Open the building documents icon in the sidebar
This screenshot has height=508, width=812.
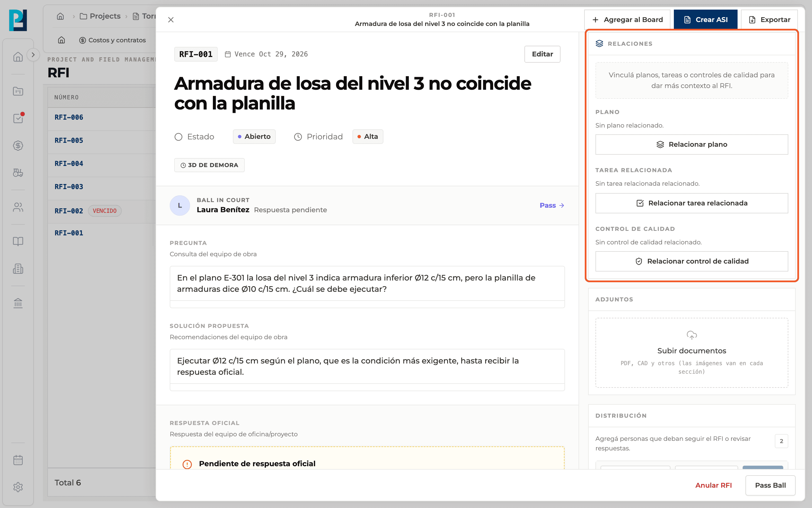click(x=18, y=268)
